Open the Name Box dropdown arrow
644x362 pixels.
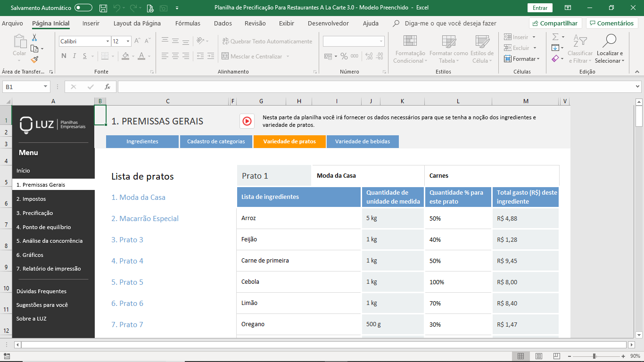coord(46,87)
